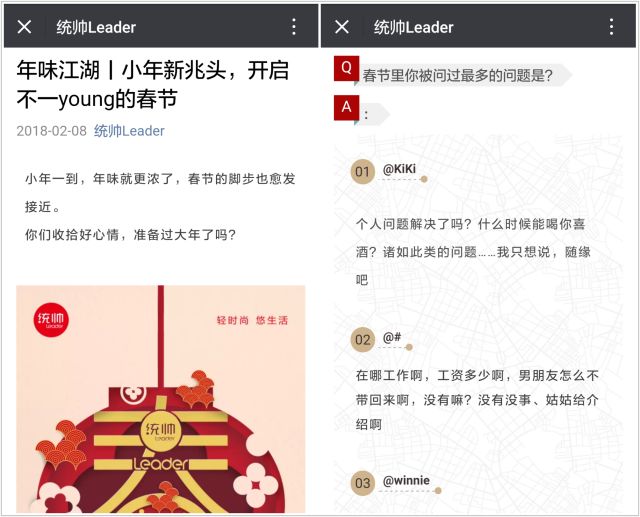Click the date 2018-02-08
This screenshot has width=640, height=517.
(51, 131)
